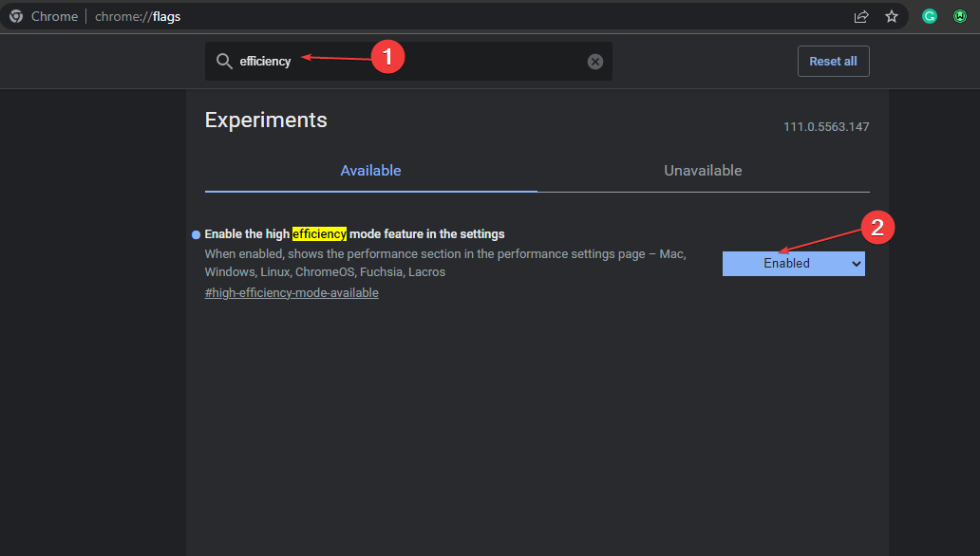This screenshot has width=980, height=556.
Task: Click the Experiments heading
Action: (x=266, y=120)
